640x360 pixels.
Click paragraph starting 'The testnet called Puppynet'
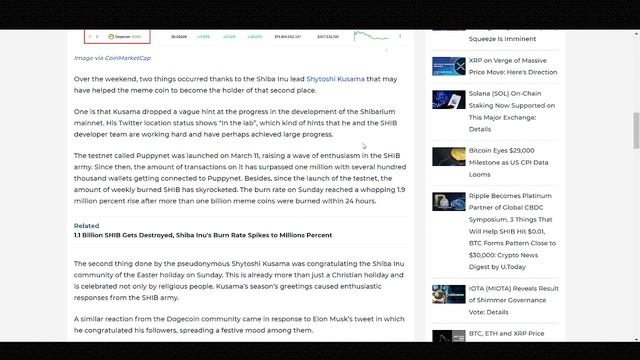tap(240, 178)
